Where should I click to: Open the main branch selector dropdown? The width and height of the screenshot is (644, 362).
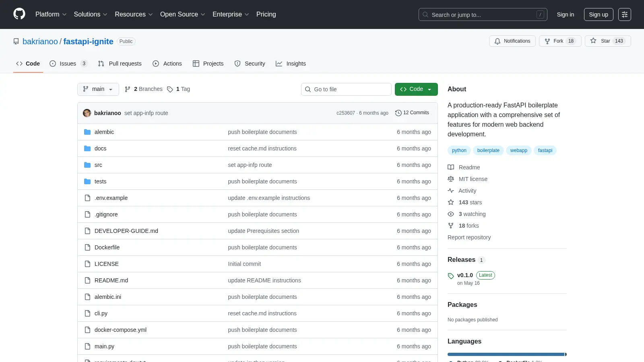point(98,89)
